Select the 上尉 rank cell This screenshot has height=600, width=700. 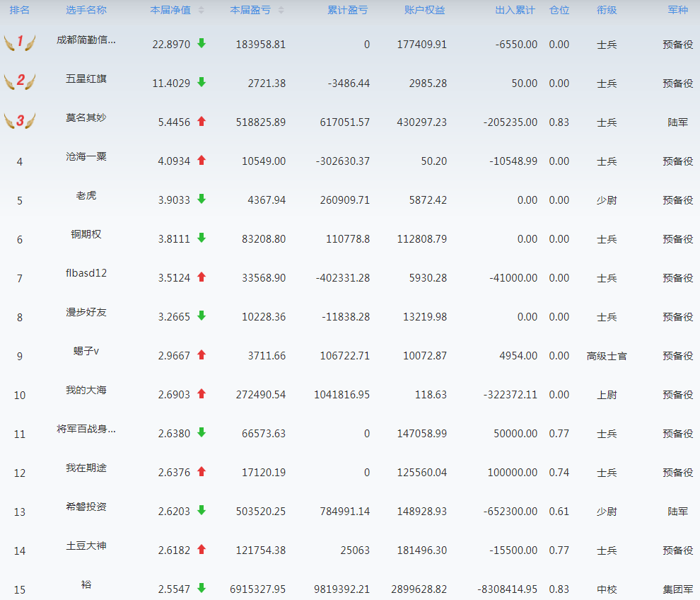[x=607, y=395]
